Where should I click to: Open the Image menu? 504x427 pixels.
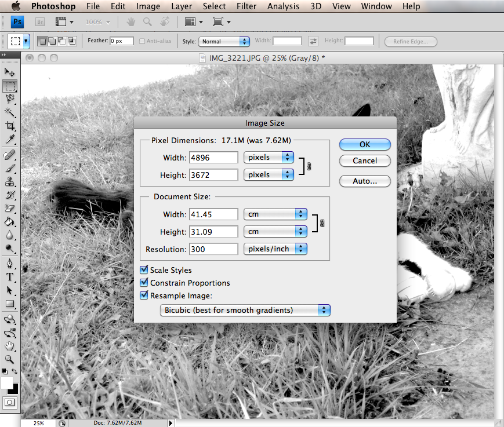148,6
